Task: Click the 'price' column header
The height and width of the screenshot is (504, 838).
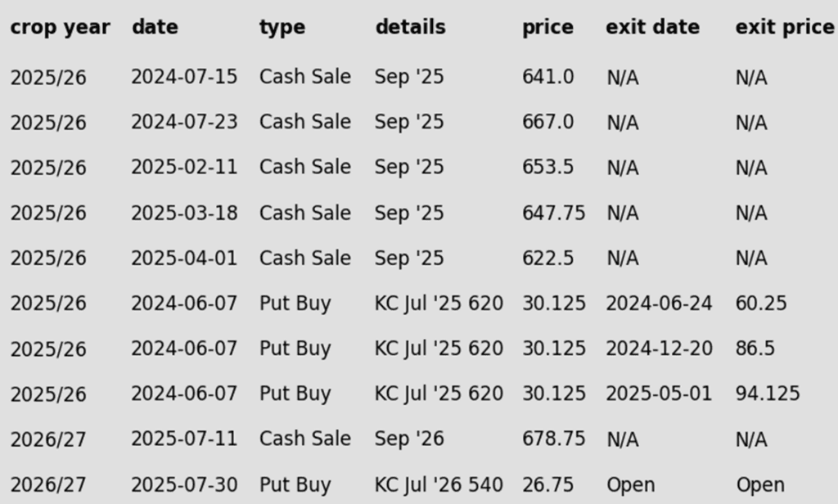Action: (x=547, y=27)
